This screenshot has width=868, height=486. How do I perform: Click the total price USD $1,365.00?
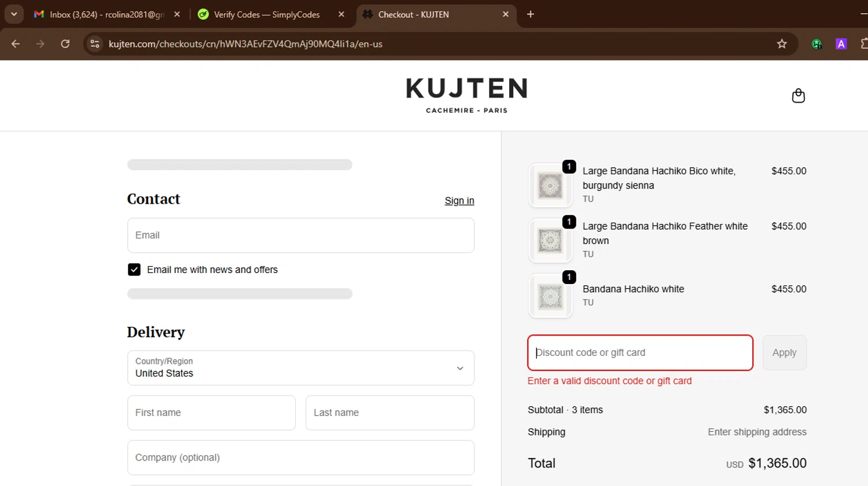point(766,463)
